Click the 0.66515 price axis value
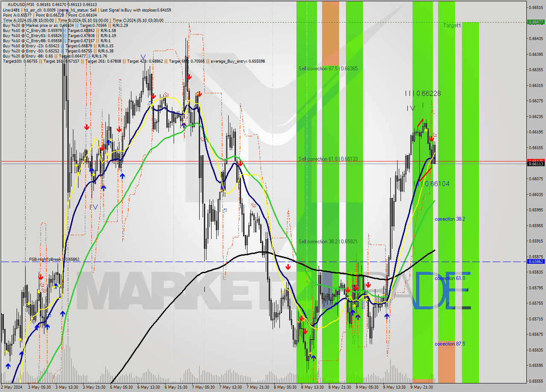 (536, 7)
